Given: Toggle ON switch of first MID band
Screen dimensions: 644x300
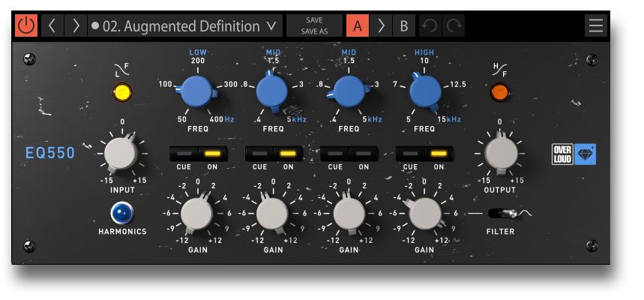Looking at the screenshot, I should tap(288, 154).
